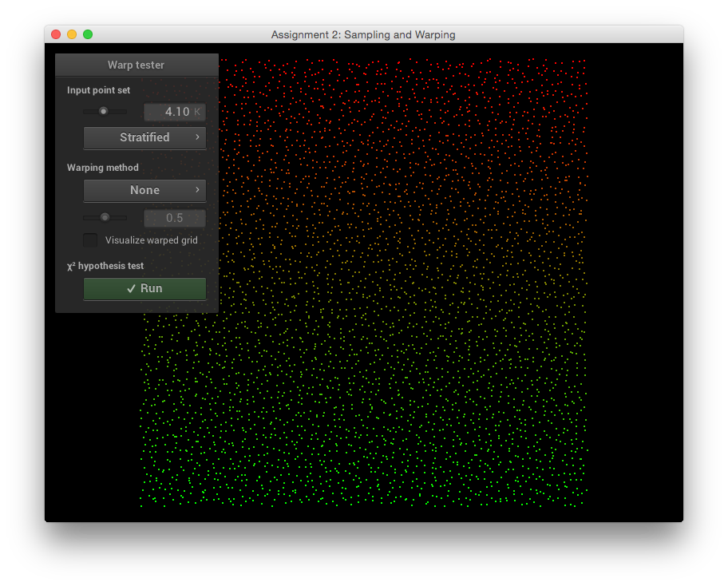Viewport: 728px width, 586px height.
Task: Maximize the window with green button
Action: point(88,34)
